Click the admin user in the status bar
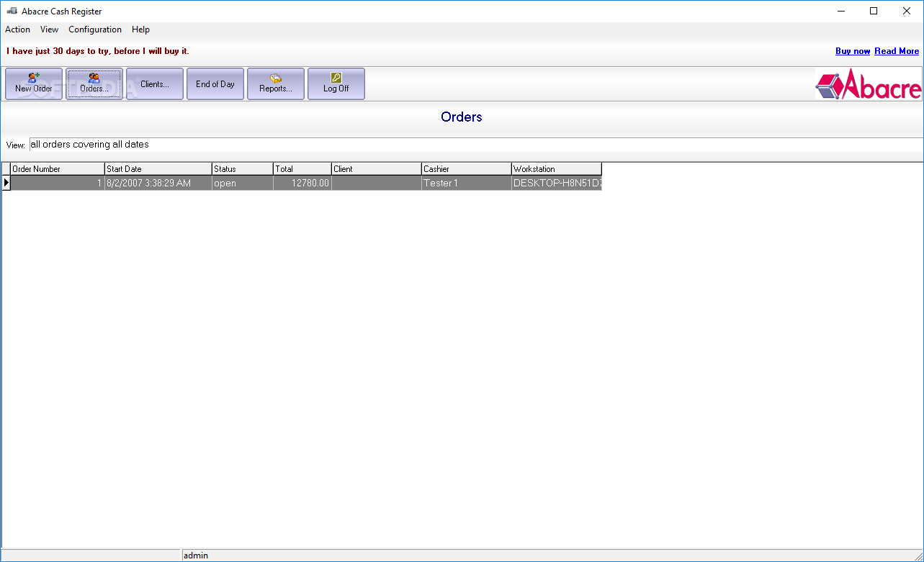This screenshot has width=924, height=562. (196, 556)
